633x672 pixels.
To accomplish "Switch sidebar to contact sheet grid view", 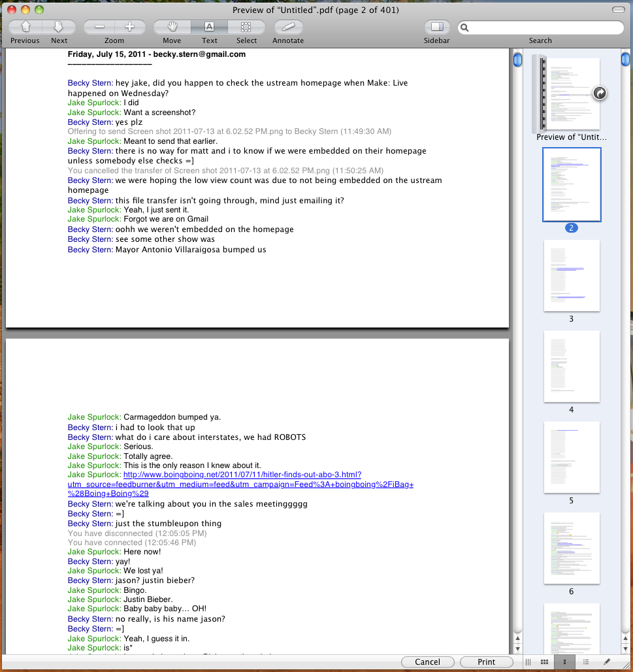I will click(544, 662).
